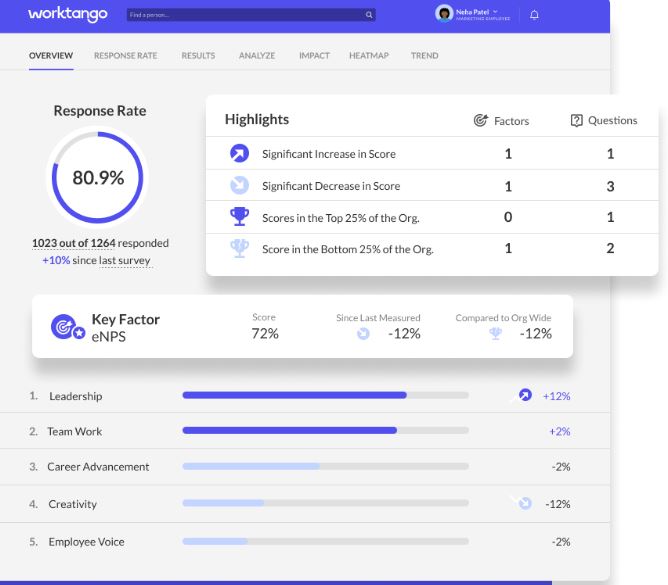Focus the Find a person search field
The width and height of the screenshot is (668, 585).
click(251, 15)
